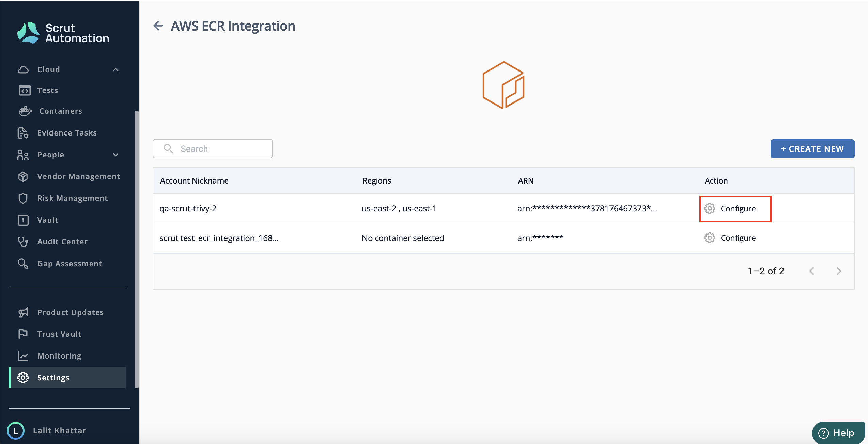868x444 pixels.
Task: Click the Settings gear icon in sidebar
Action: (x=23, y=378)
